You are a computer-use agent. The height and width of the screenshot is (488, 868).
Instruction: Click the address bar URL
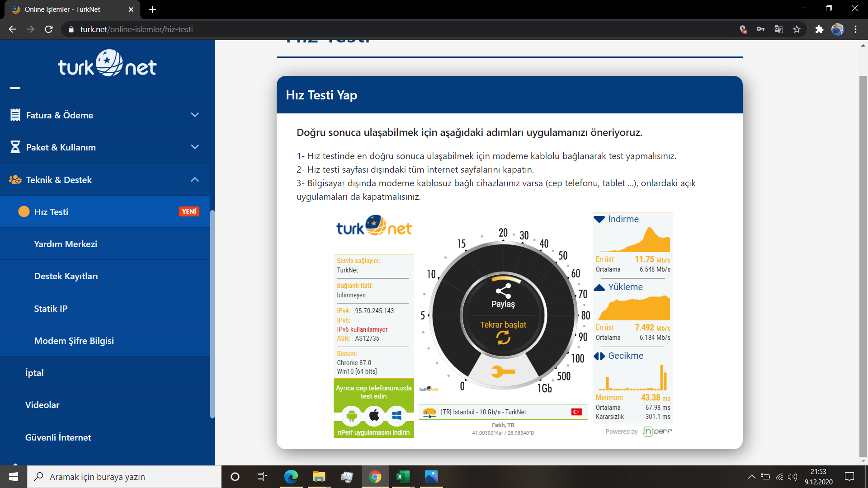(x=137, y=29)
